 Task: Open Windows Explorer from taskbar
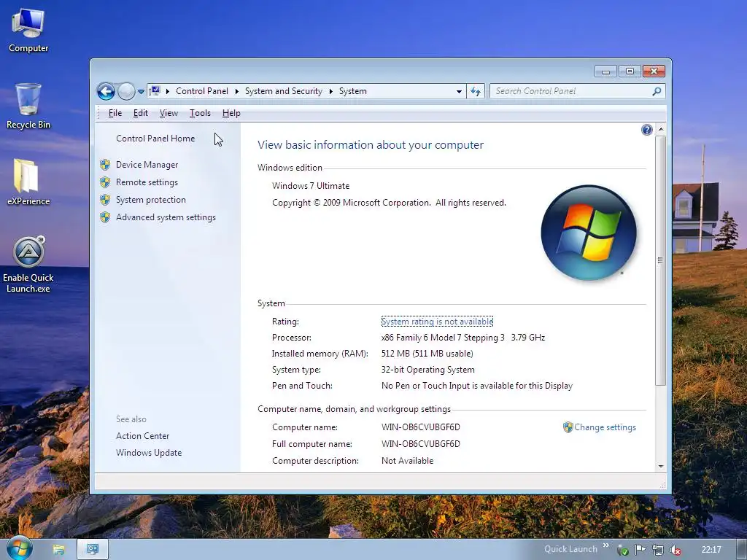(58, 550)
